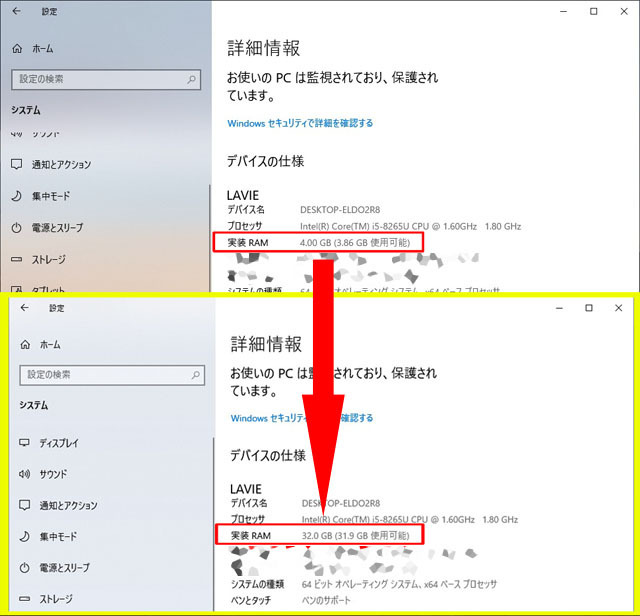
Task: Maximize the upper Settings window
Action: [594, 11]
